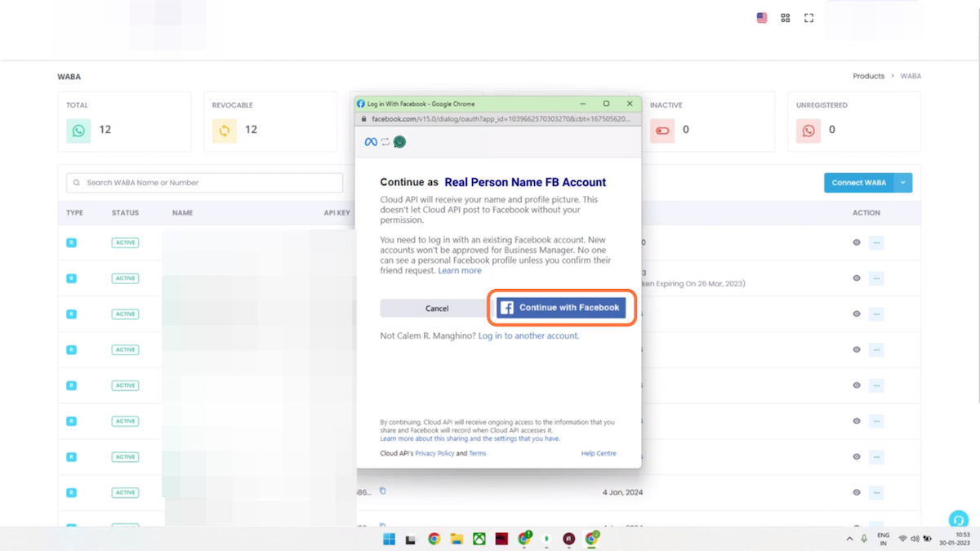Open the Terms link in login popup
The height and width of the screenshot is (551, 980).
[x=477, y=453]
